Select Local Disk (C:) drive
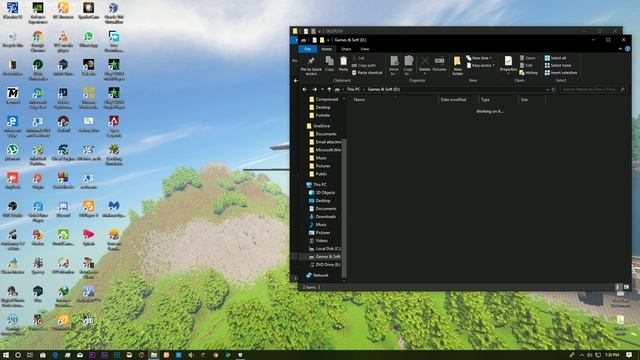640x360 pixels. [x=325, y=249]
